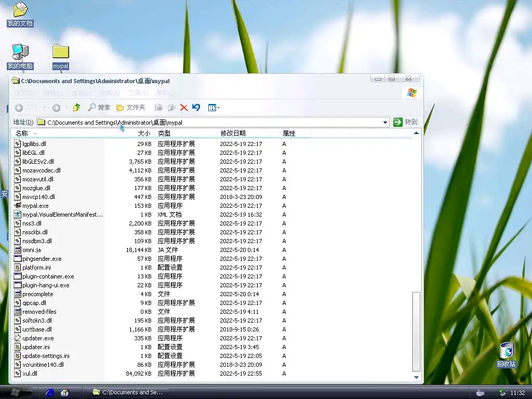Image resolution: width=532 pixels, height=399 pixels.
Task: Open the Back history dropdown arrow
Action: tap(45, 108)
